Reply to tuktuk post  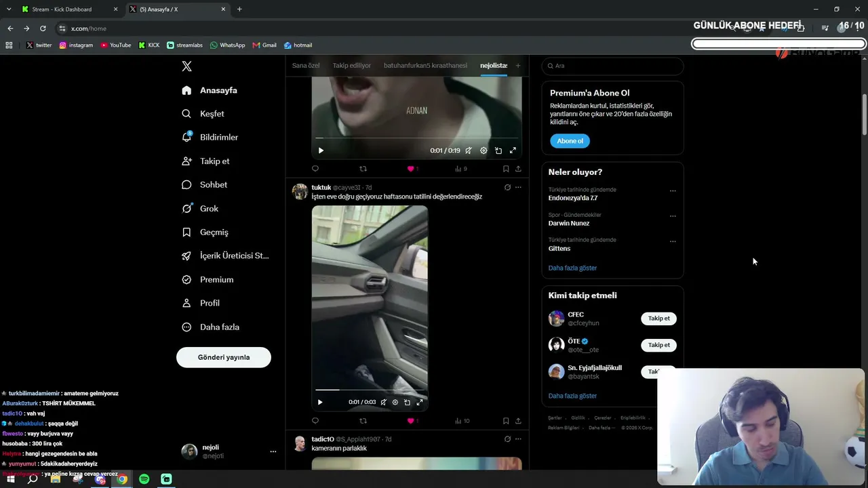click(315, 421)
